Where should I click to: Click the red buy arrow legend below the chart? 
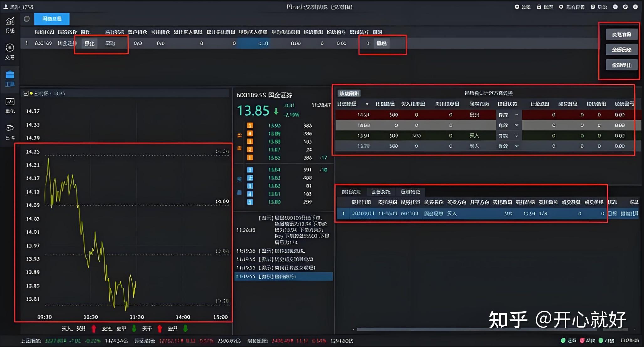click(x=93, y=329)
